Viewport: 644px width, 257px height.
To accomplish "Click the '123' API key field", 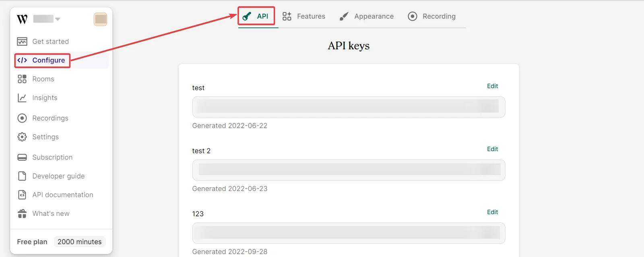I will coord(349,233).
